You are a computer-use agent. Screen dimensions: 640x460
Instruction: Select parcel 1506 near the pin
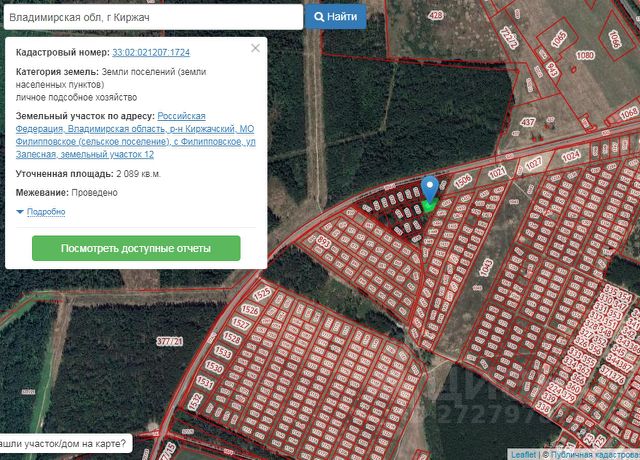click(x=462, y=182)
